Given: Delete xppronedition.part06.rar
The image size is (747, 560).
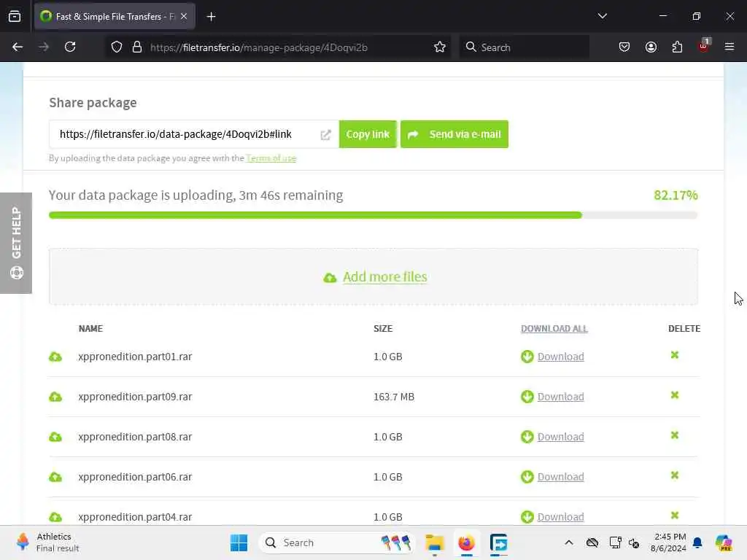Looking at the screenshot, I should [675, 475].
